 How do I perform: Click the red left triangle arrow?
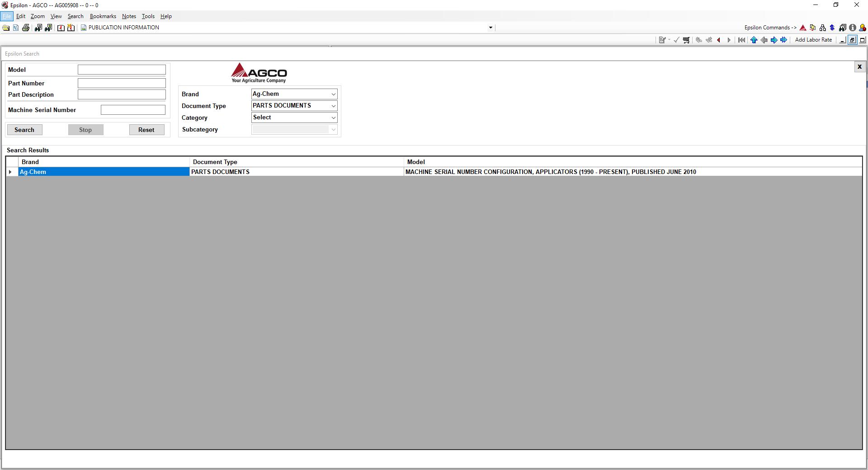click(719, 40)
